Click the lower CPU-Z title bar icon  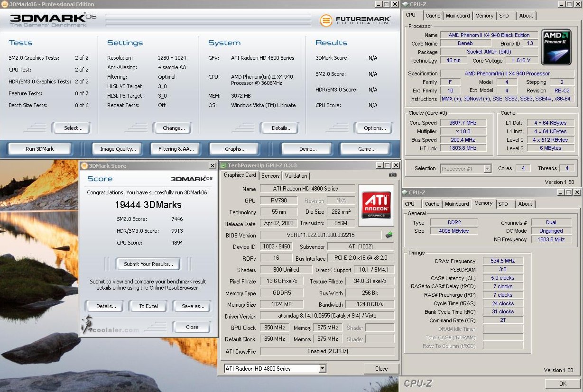[x=406, y=192]
